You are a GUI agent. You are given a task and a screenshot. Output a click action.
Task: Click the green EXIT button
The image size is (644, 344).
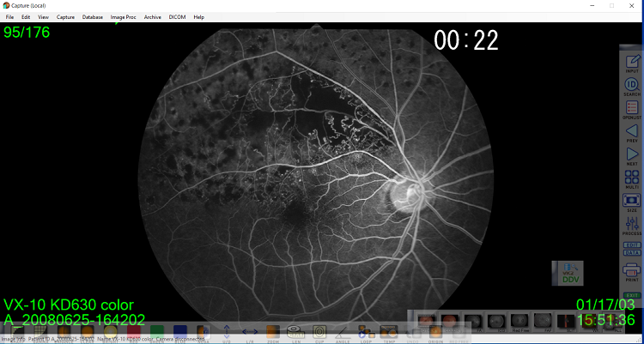(632, 295)
